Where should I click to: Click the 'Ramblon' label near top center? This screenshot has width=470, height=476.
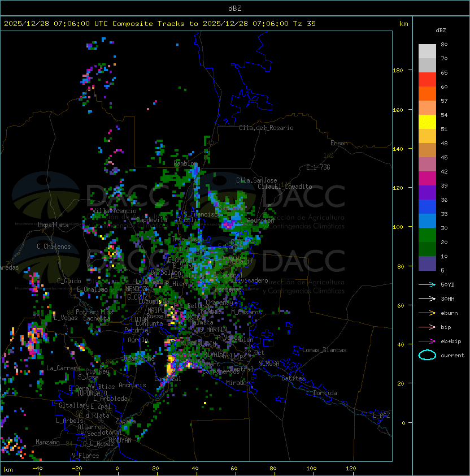(186, 163)
